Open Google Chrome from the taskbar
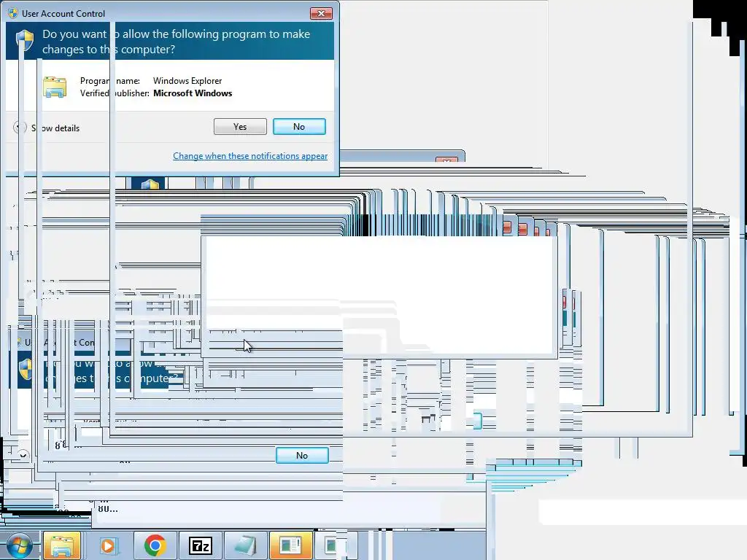The height and width of the screenshot is (560, 747). pyautogui.click(x=155, y=545)
